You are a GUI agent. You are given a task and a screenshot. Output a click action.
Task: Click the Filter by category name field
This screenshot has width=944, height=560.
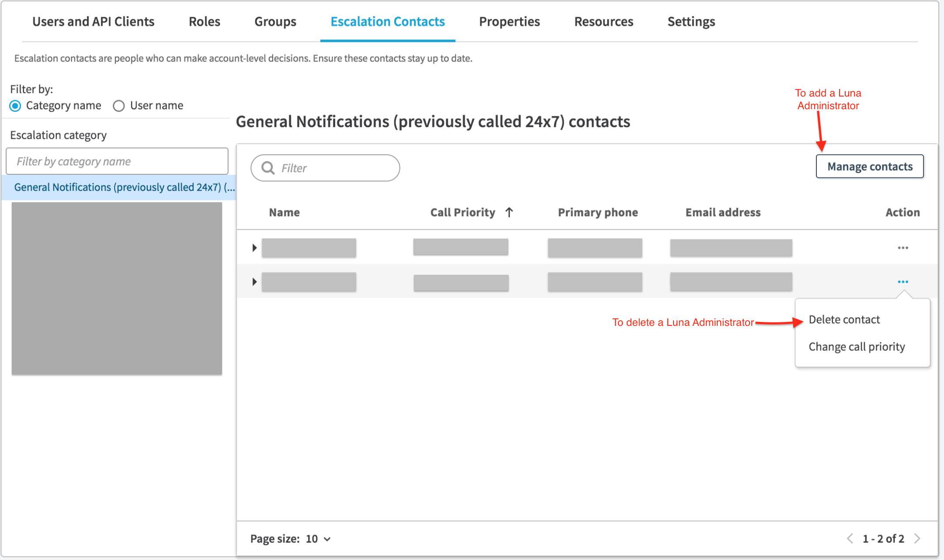pyautogui.click(x=117, y=161)
